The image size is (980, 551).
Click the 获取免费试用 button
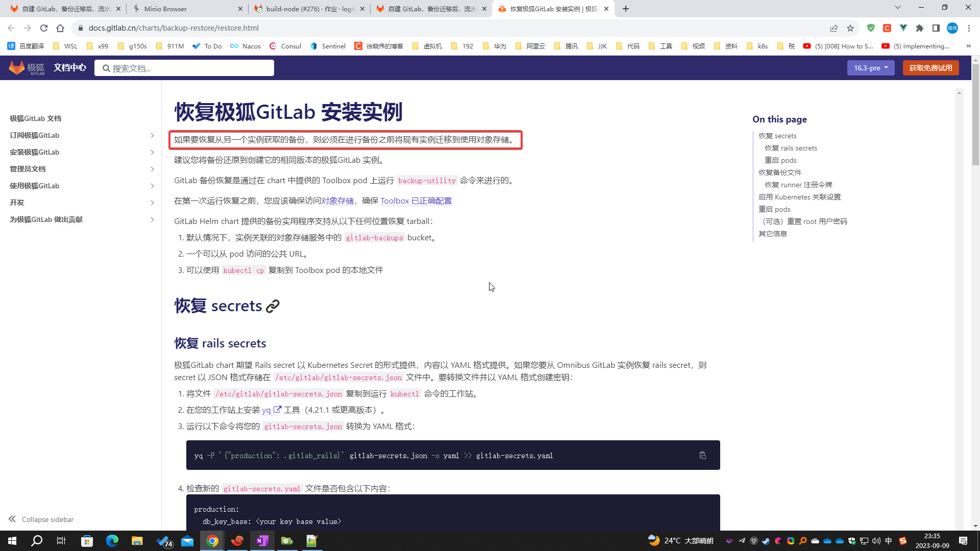[x=930, y=68]
